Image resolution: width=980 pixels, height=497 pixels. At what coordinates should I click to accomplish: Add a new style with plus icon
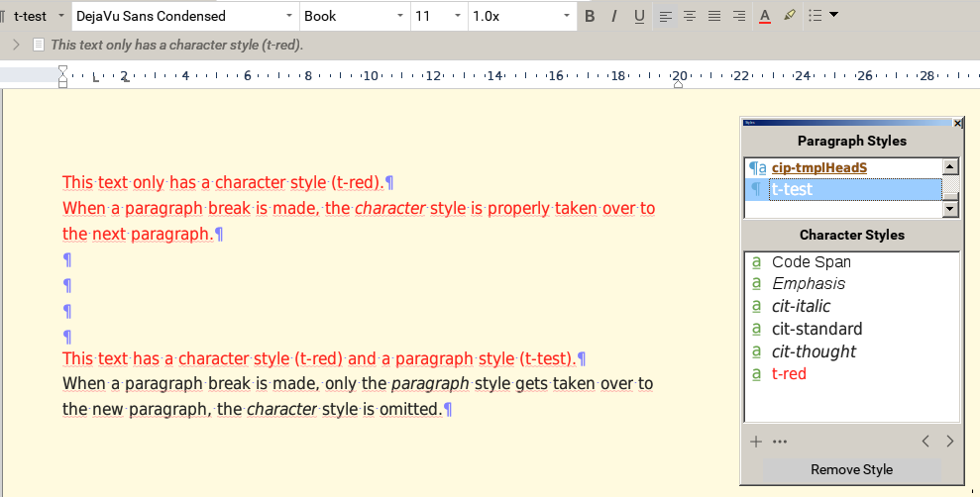(756, 442)
